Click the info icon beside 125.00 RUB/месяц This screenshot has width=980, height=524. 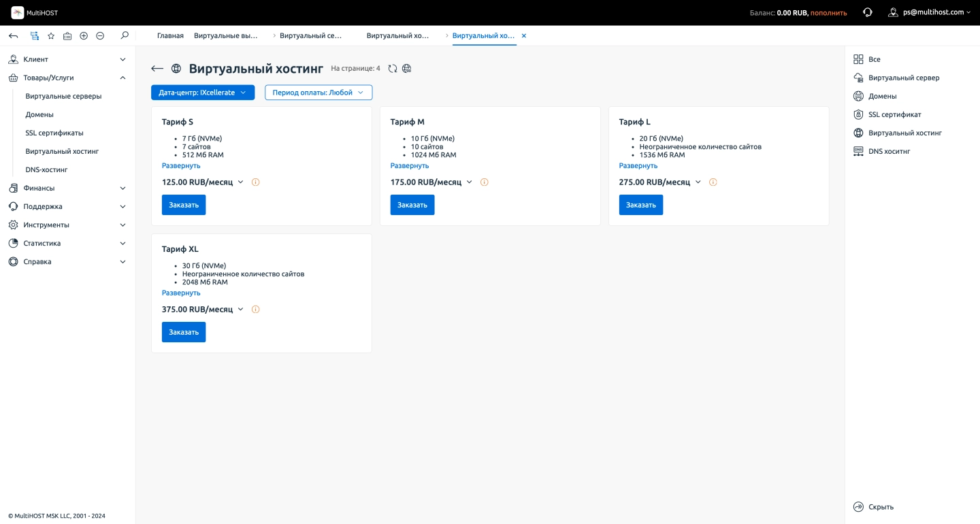(256, 182)
